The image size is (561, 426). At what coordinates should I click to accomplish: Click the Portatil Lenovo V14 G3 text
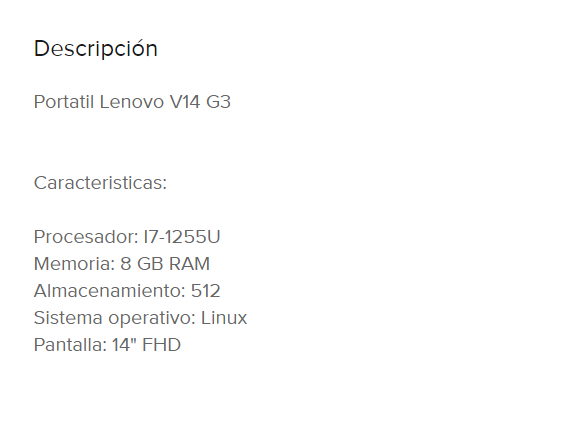pyautogui.click(x=132, y=102)
